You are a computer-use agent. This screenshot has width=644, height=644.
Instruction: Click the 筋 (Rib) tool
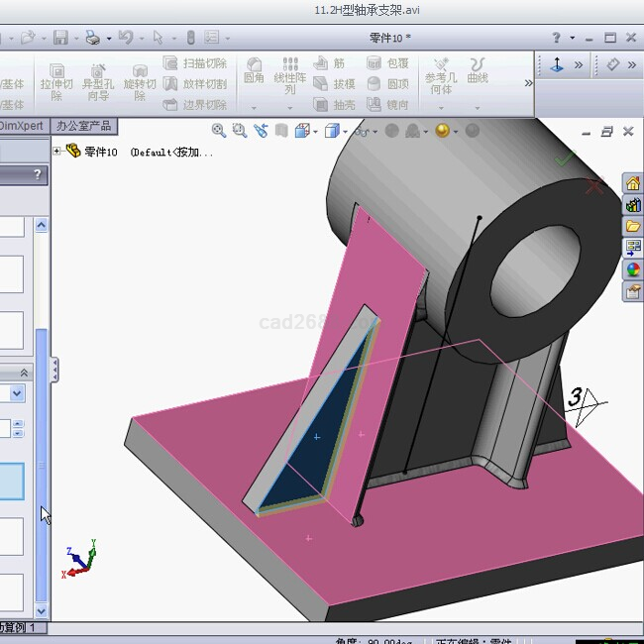coord(331,63)
